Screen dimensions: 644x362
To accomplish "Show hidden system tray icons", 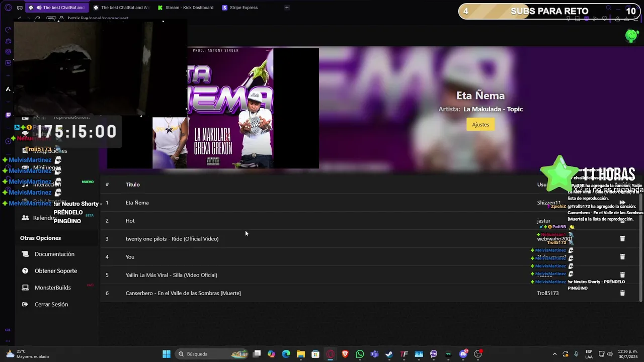I will click(x=555, y=354).
